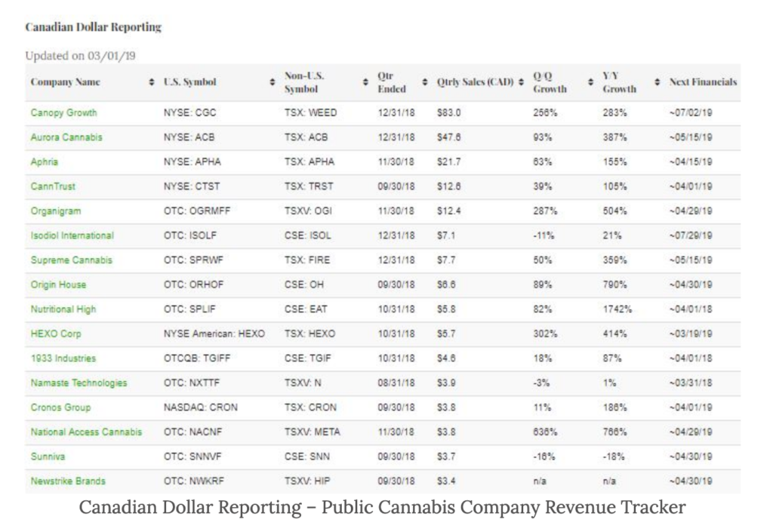Select the OTC: OGRMFF cell

pyautogui.click(x=197, y=211)
